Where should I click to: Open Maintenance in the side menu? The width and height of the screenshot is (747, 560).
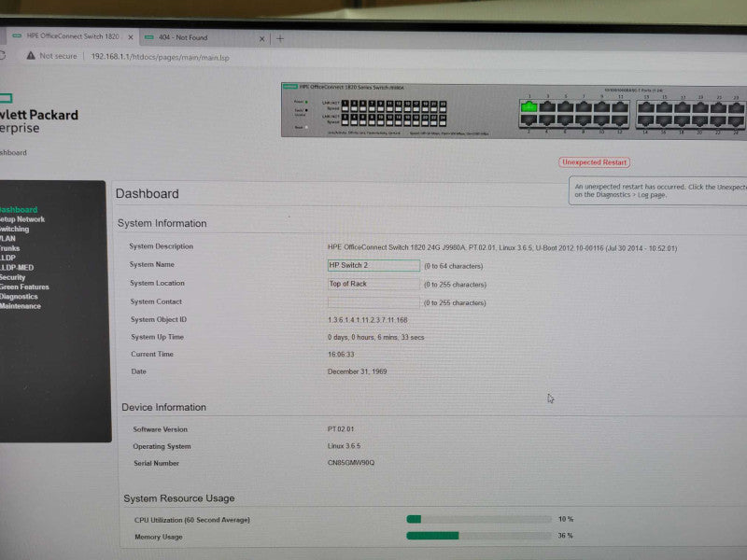pyautogui.click(x=20, y=306)
